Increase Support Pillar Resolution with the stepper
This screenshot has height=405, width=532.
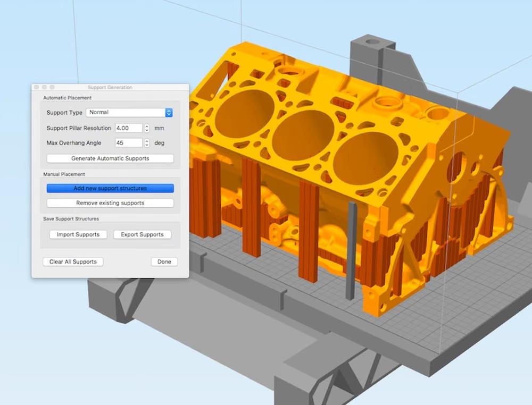[x=146, y=126]
